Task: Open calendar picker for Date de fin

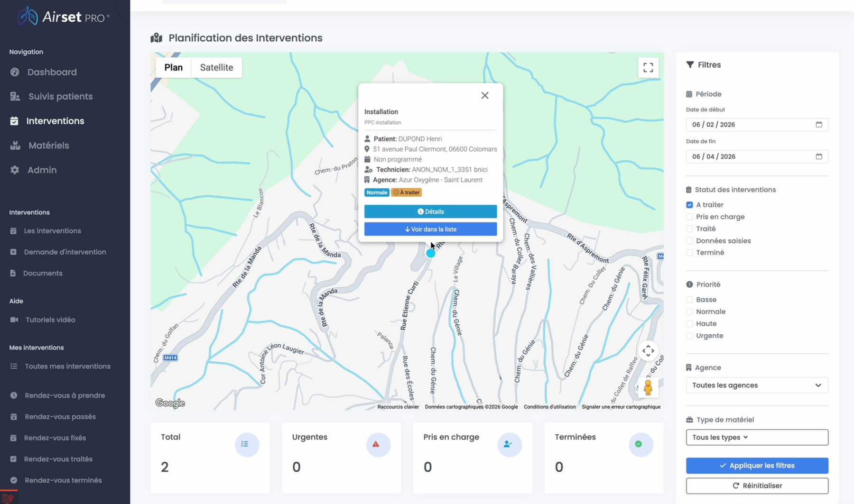Action: click(818, 156)
